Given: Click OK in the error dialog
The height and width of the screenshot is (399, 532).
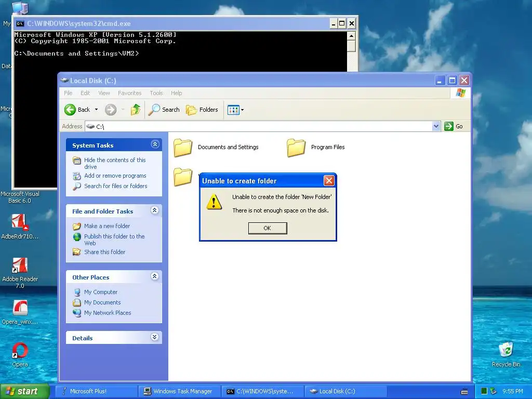Looking at the screenshot, I should 268,228.
